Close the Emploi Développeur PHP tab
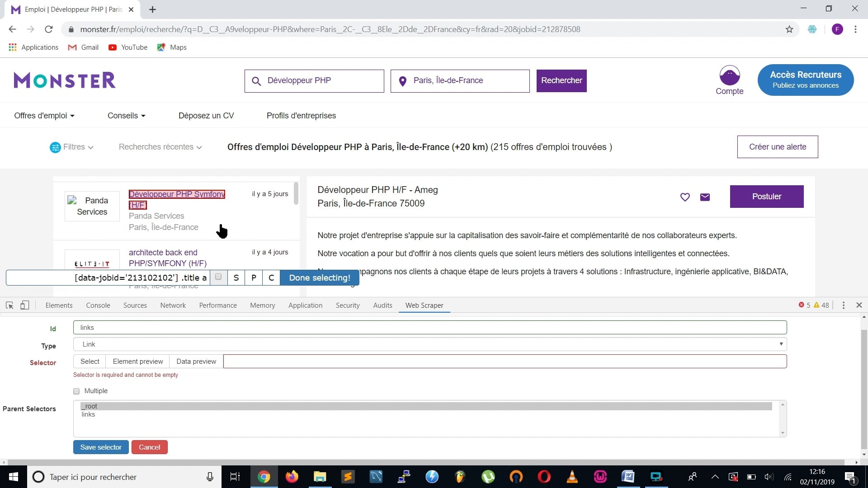This screenshot has height=488, width=868. pos(131,9)
